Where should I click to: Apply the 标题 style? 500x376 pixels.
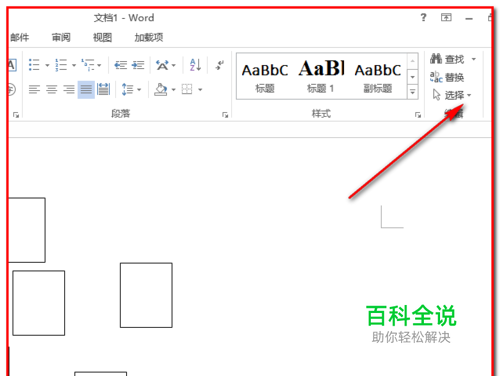pyautogui.click(x=265, y=77)
